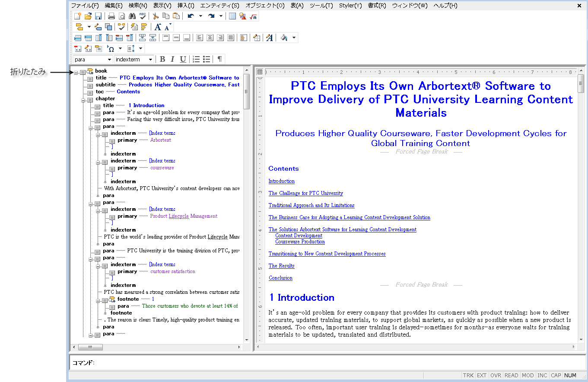The height and width of the screenshot is (382, 588).
Task: Click the justify alignment icon
Action: coord(231,38)
